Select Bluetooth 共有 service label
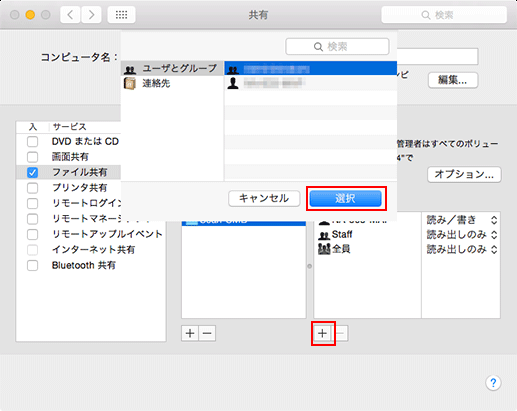Image resolution: width=517 pixels, height=411 pixels. pyautogui.click(x=84, y=265)
